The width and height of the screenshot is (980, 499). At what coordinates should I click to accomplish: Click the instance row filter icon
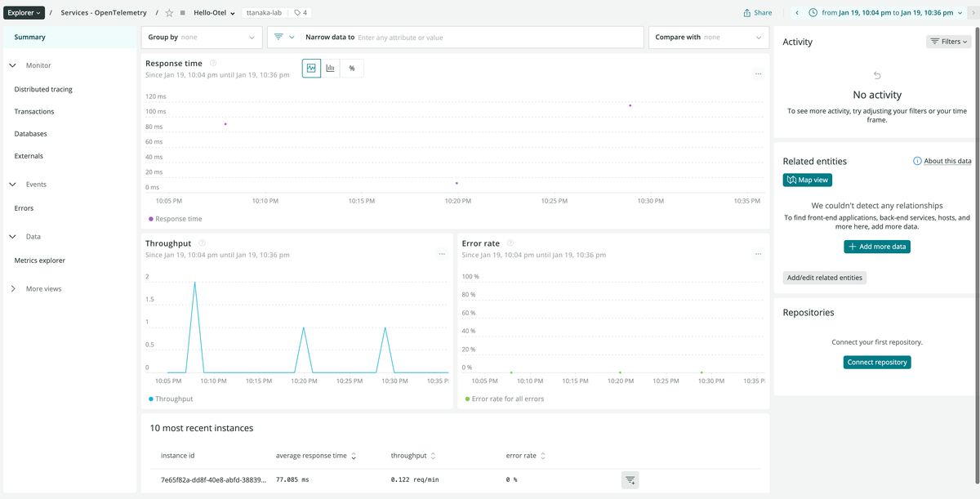click(x=630, y=480)
